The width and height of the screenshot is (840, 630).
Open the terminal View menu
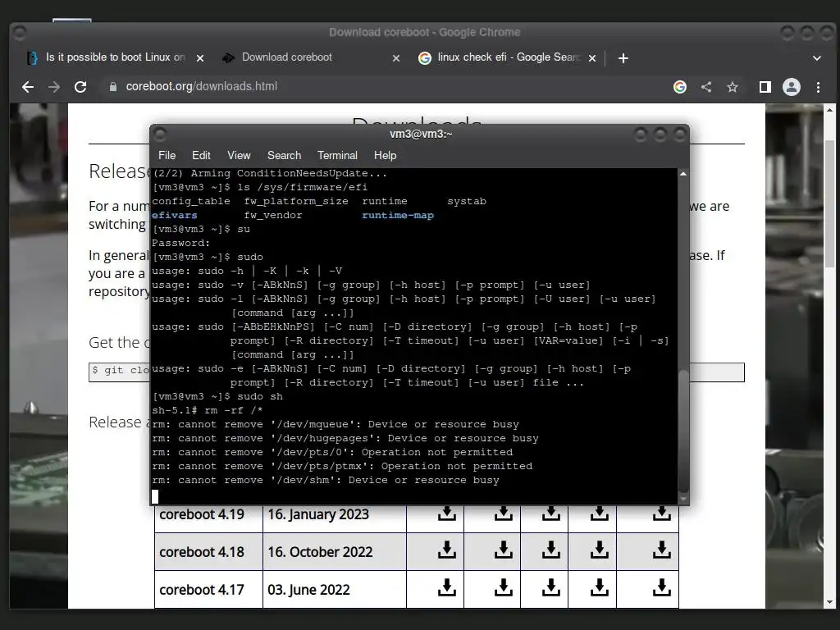point(239,155)
